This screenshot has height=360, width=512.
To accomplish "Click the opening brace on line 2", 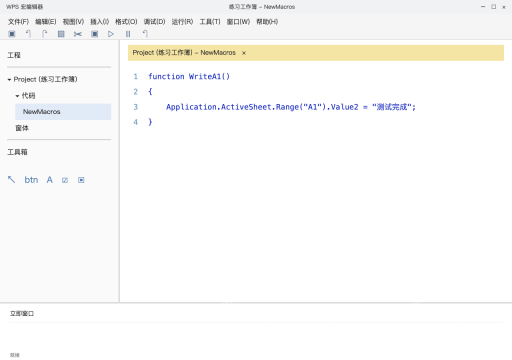I will coord(150,91).
